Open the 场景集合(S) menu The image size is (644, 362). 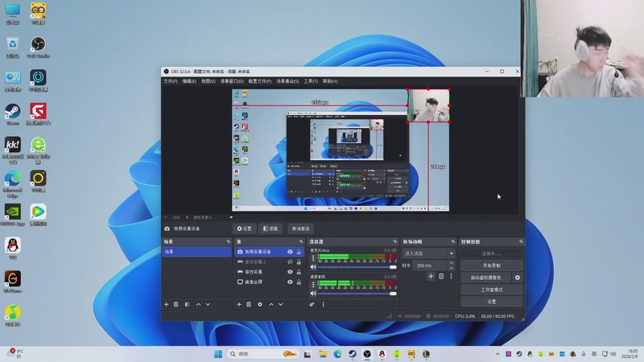point(287,81)
